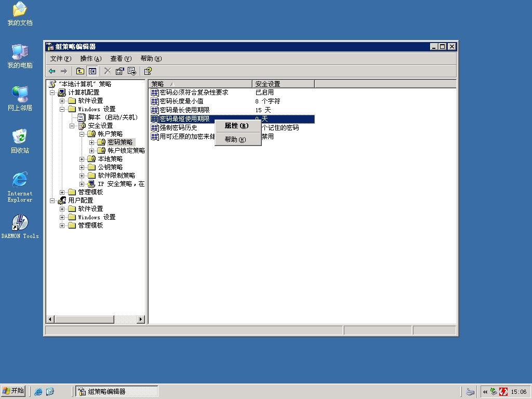Expand the IP 安全策略 tree node

(82, 184)
